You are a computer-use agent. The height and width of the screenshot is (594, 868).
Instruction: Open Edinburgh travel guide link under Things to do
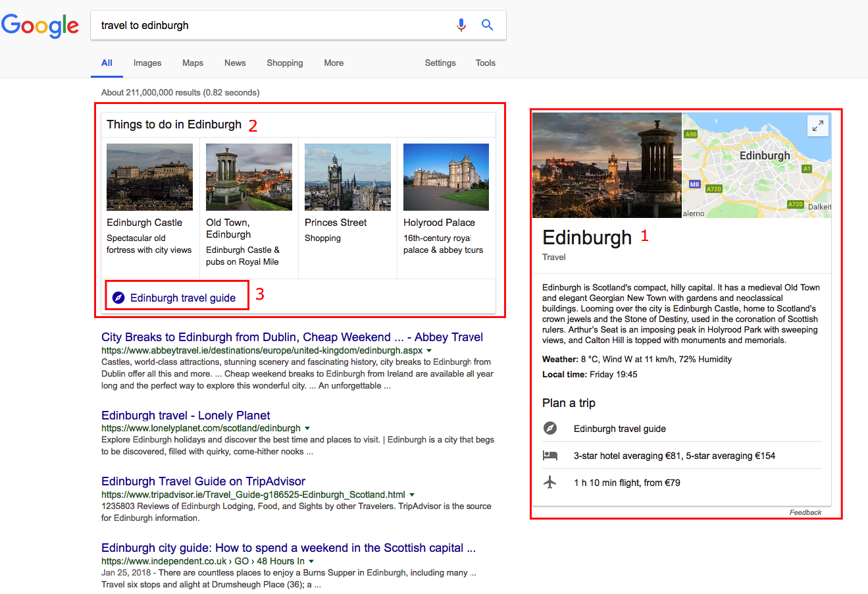point(183,298)
